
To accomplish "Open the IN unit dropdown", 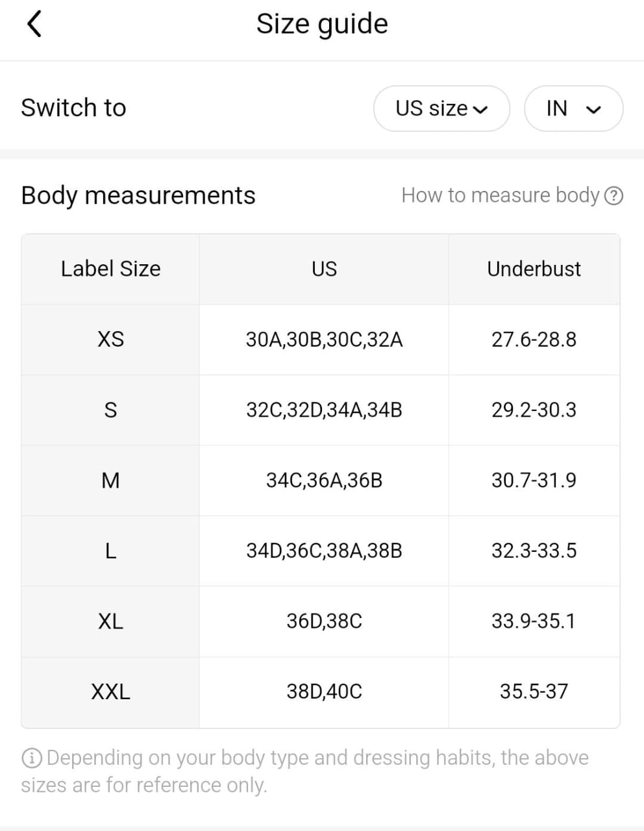I will coord(573,108).
